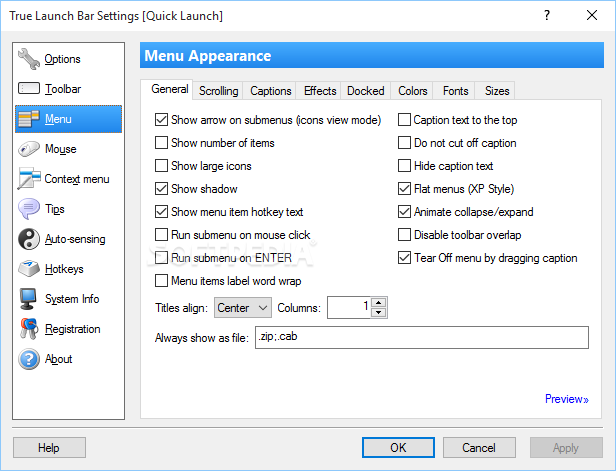
Task: Open the Colors tab
Action: (412, 91)
